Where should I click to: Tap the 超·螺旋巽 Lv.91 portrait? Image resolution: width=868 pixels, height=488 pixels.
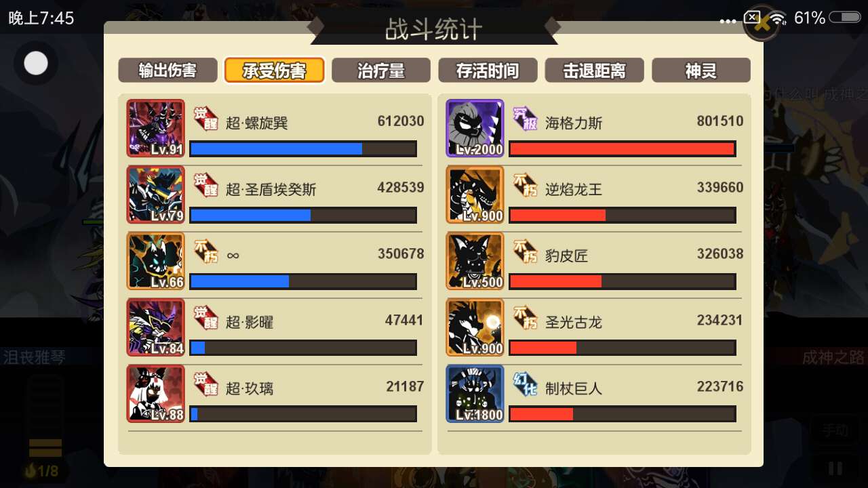click(x=155, y=128)
